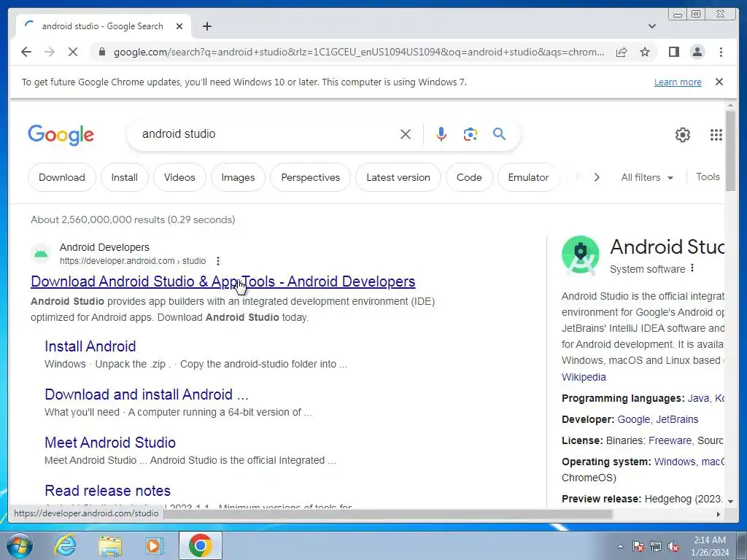This screenshot has width=747, height=560.
Task: Open Download and install Android sublink
Action: tap(146, 394)
